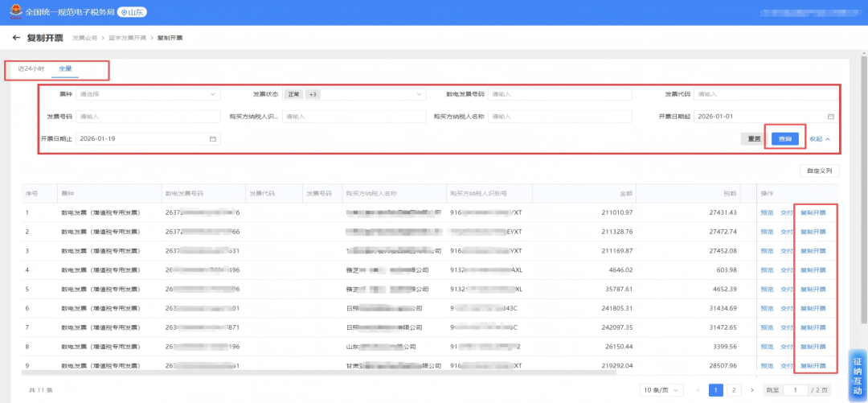Image resolution: width=868 pixels, height=403 pixels.
Task: Click 预览 in row 1
Action: [x=767, y=212]
